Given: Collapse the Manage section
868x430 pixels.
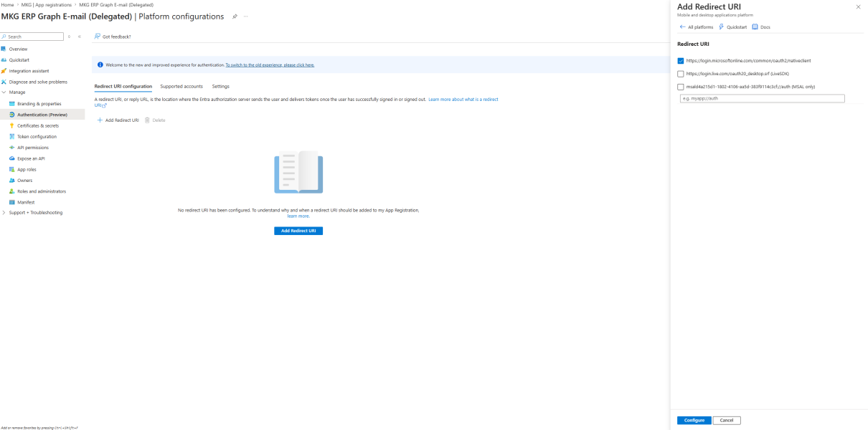Looking at the screenshot, I should point(4,92).
